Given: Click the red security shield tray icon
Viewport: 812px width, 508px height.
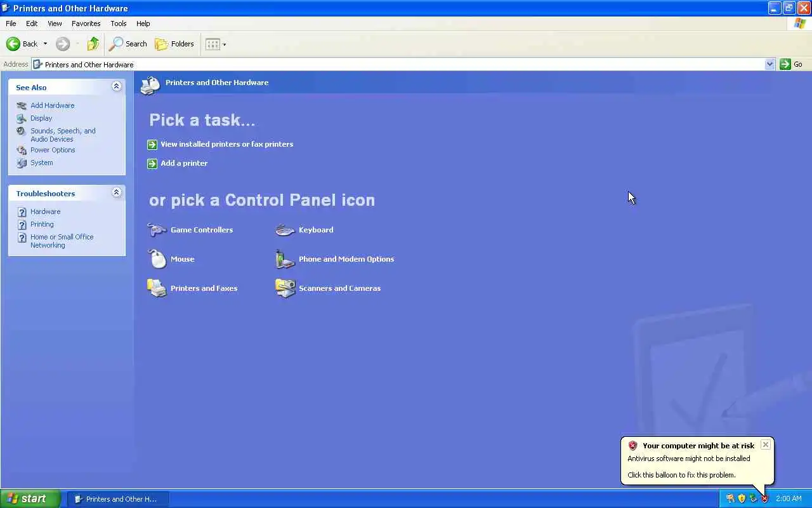Looking at the screenshot, I should coord(764,498).
